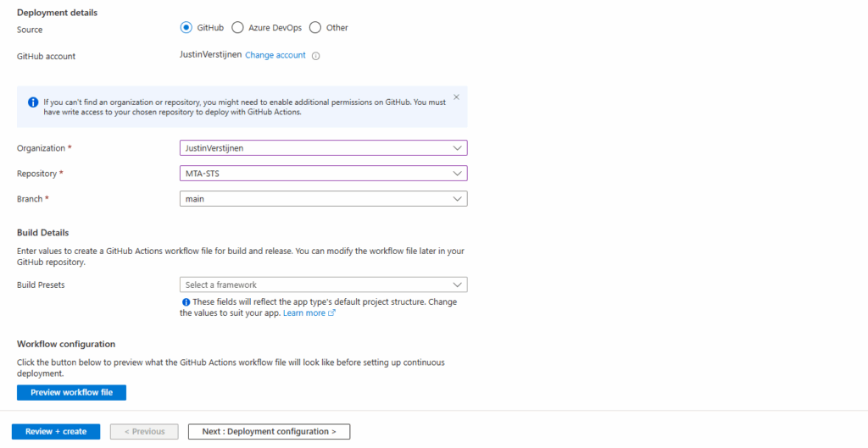
Task: Go to Next: Deployment configuration
Action: (x=269, y=431)
